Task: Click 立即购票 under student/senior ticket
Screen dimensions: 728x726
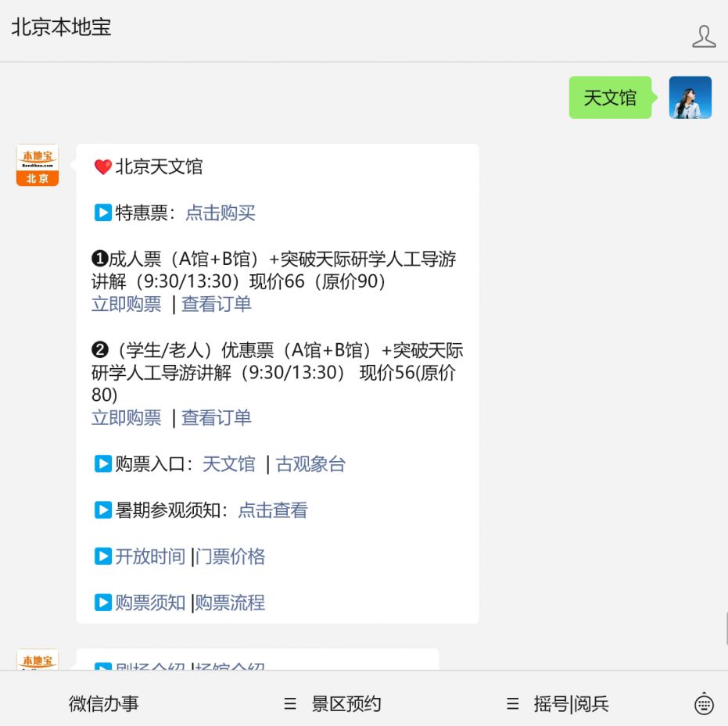Action: (x=126, y=418)
